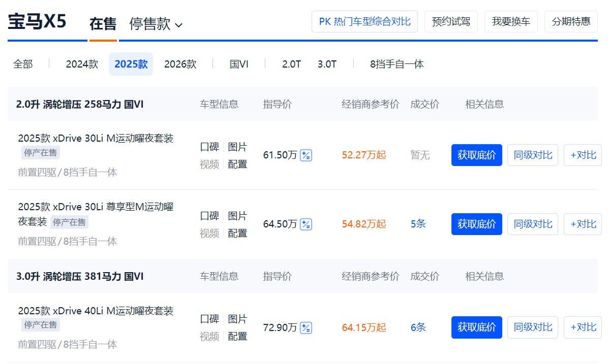This screenshot has width=608, height=364.
Task: Open 配置 for xDrive 30Li M运动曜夜套装
Action: click(237, 164)
